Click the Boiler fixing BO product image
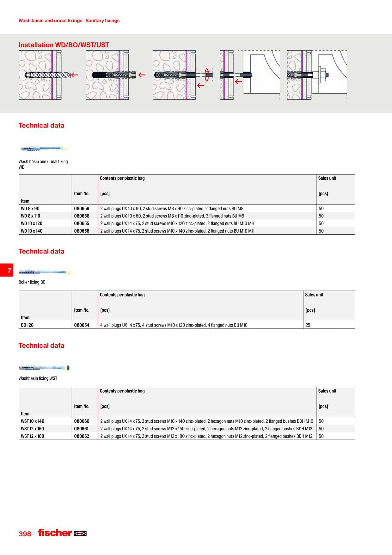 click(x=44, y=272)
